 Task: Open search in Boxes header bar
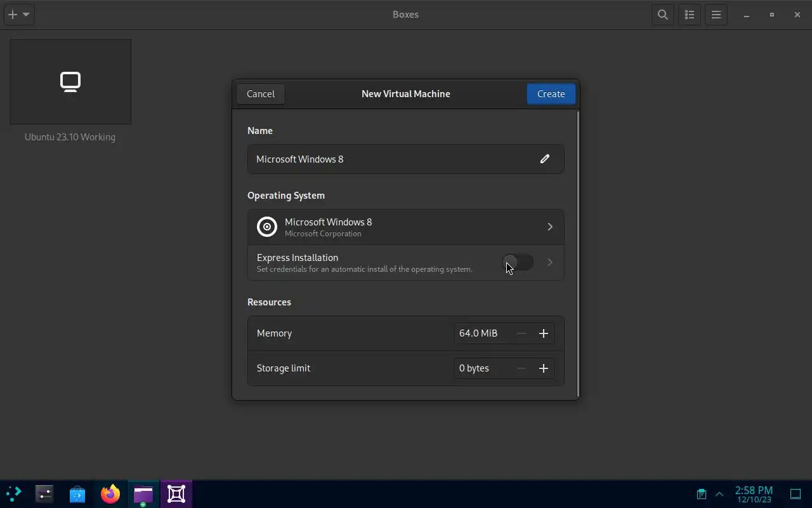(663, 15)
